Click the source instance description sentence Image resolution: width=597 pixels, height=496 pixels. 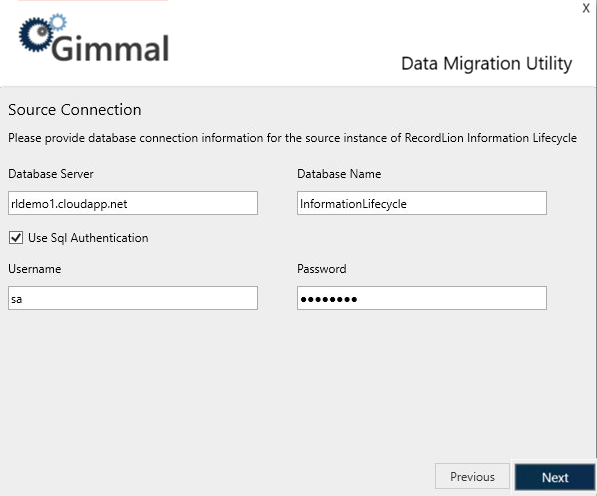292,138
